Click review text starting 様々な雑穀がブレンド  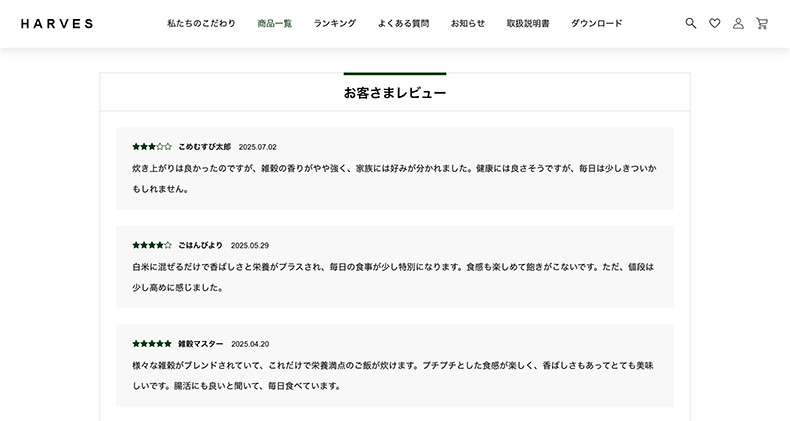(x=393, y=376)
